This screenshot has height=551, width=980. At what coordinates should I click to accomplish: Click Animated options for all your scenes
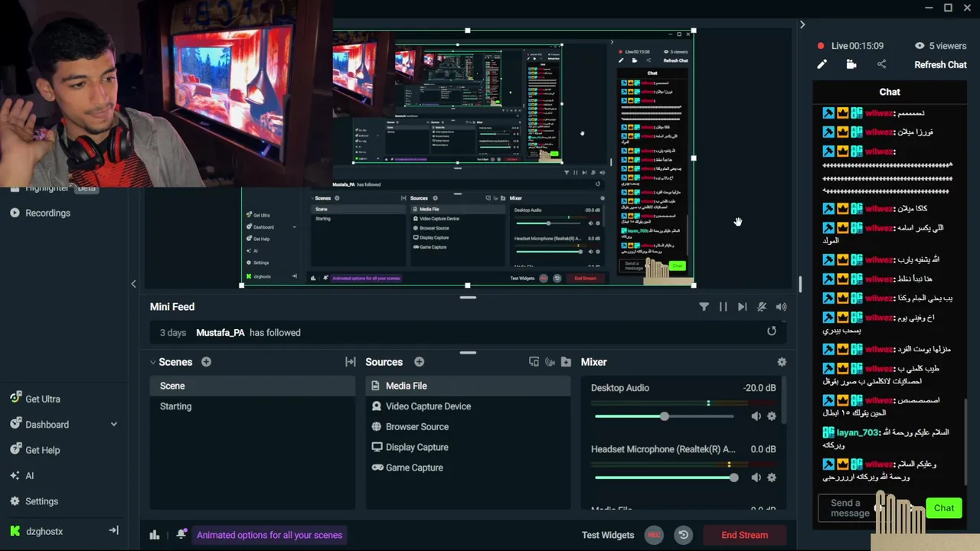[x=269, y=535]
